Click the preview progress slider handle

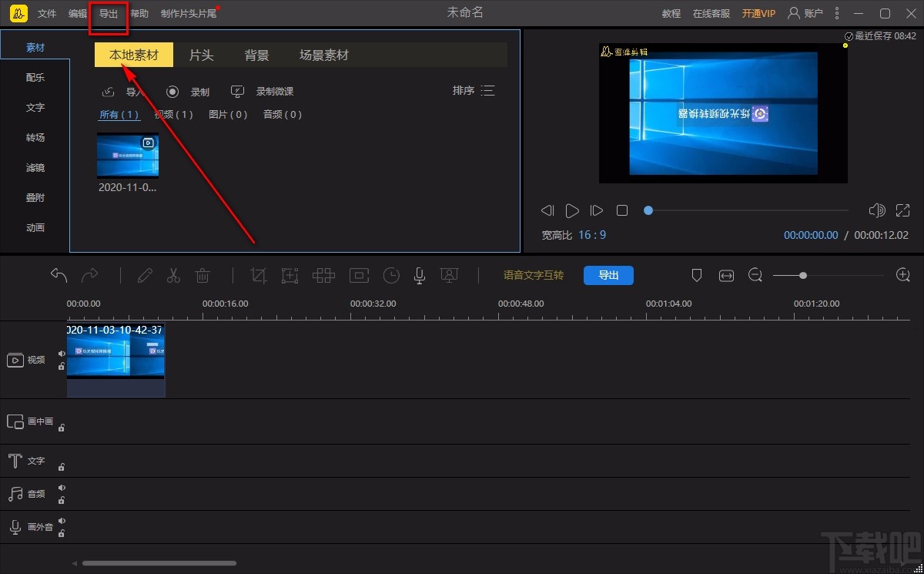coord(648,210)
